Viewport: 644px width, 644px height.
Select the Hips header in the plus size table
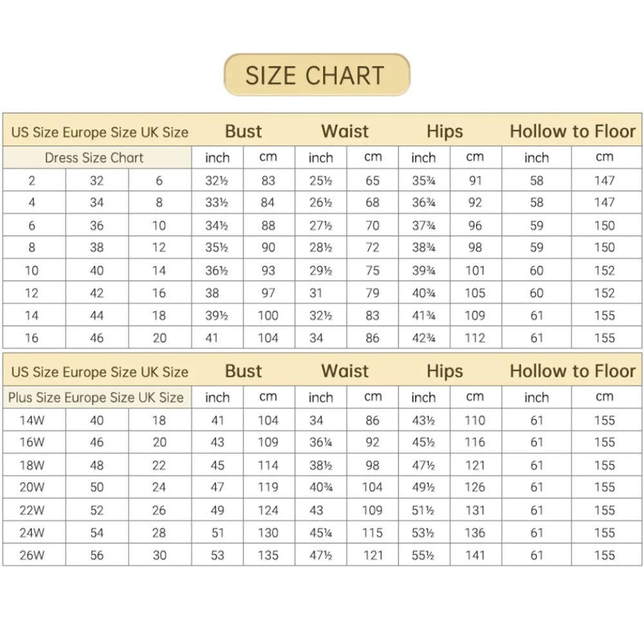tap(444, 372)
